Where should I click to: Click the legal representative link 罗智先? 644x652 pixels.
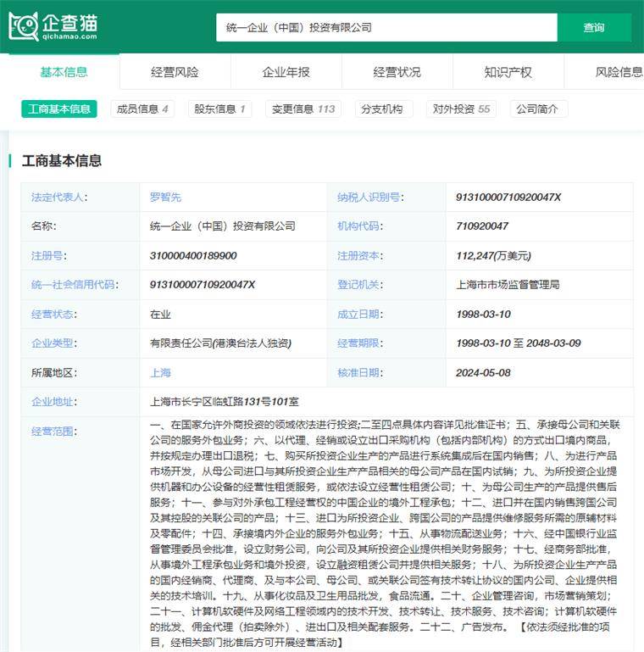click(165, 197)
